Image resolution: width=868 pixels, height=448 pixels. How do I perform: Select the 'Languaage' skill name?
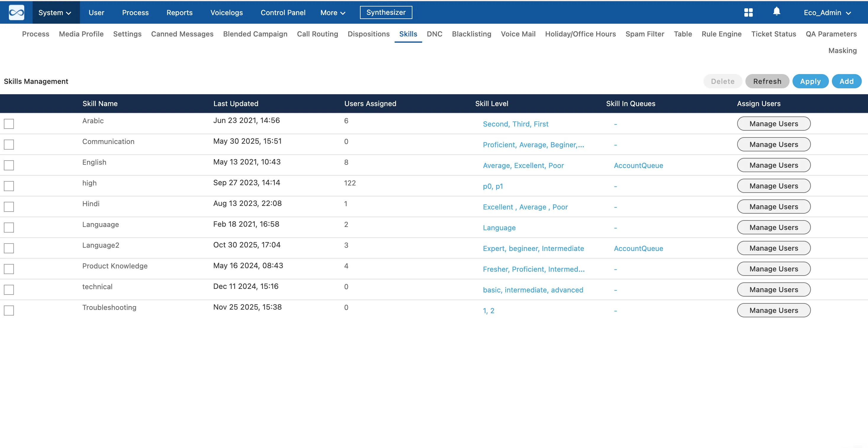pos(100,224)
